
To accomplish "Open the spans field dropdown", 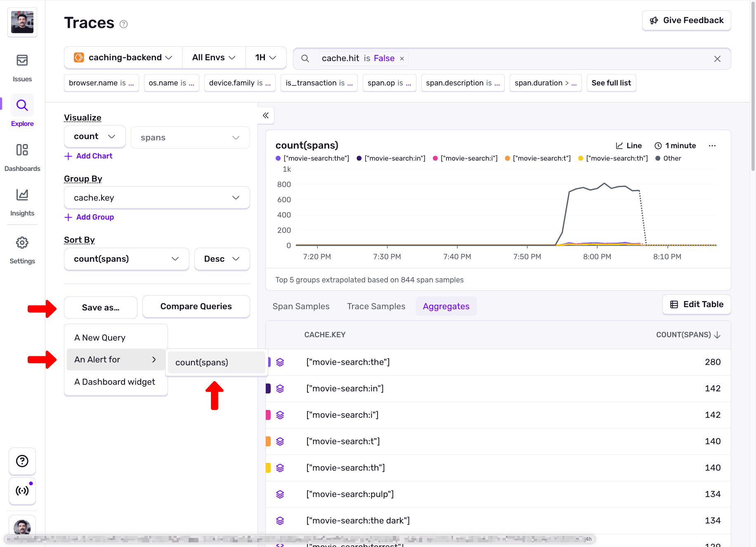I will 190,137.
